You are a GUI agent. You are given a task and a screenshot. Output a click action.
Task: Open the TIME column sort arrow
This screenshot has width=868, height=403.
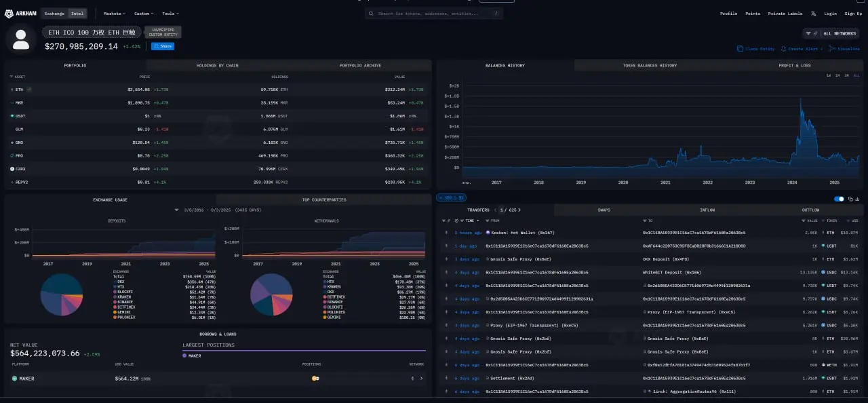(478, 220)
